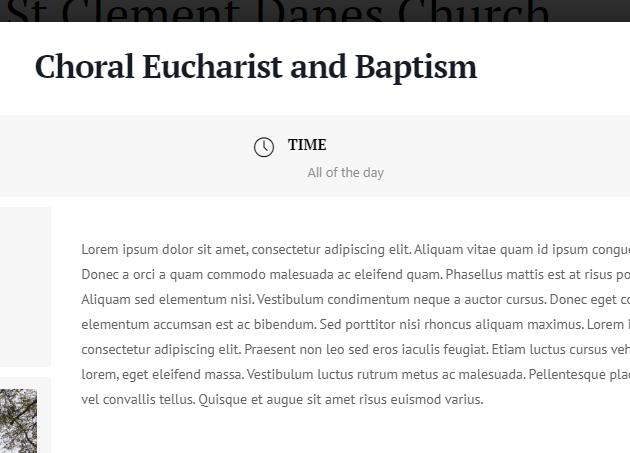Click the word "Choral" in the title
Screen dimensions: 630x453
[84, 66]
